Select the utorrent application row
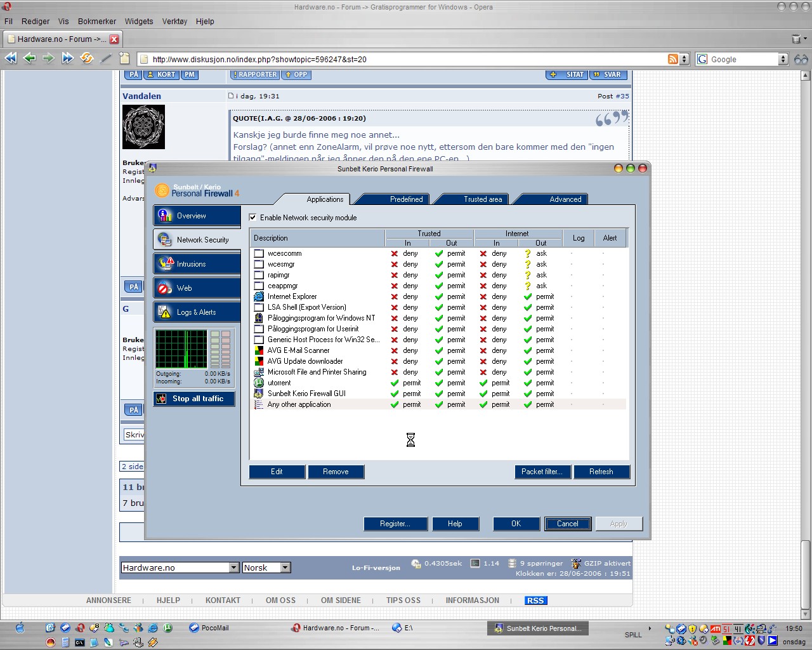Image resolution: width=812 pixels, height=650 pixels. (x=438, y=383)
